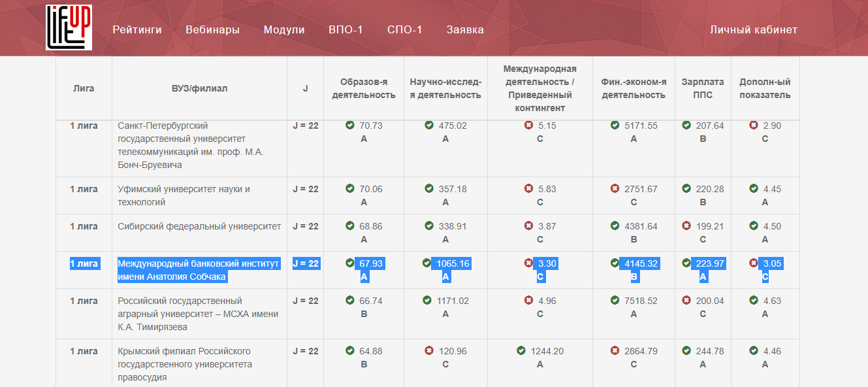This screenshot has height=387, width=868.
Task: Open the Рейтинги menu item
Action: pos(137,29)
